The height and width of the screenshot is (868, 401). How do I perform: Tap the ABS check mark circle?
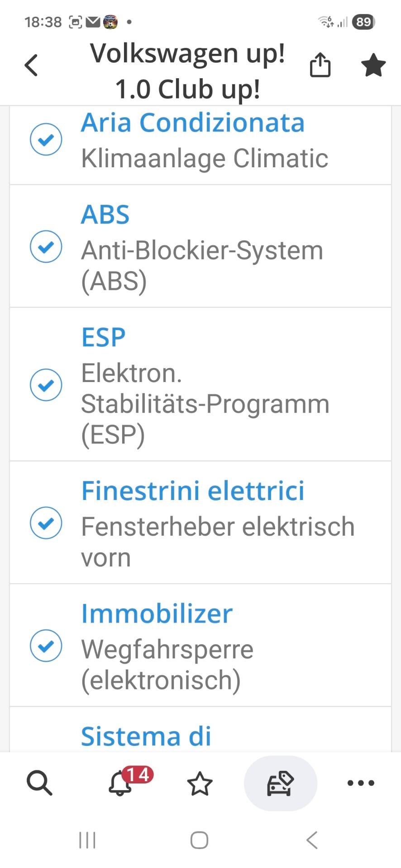point(46,246)
